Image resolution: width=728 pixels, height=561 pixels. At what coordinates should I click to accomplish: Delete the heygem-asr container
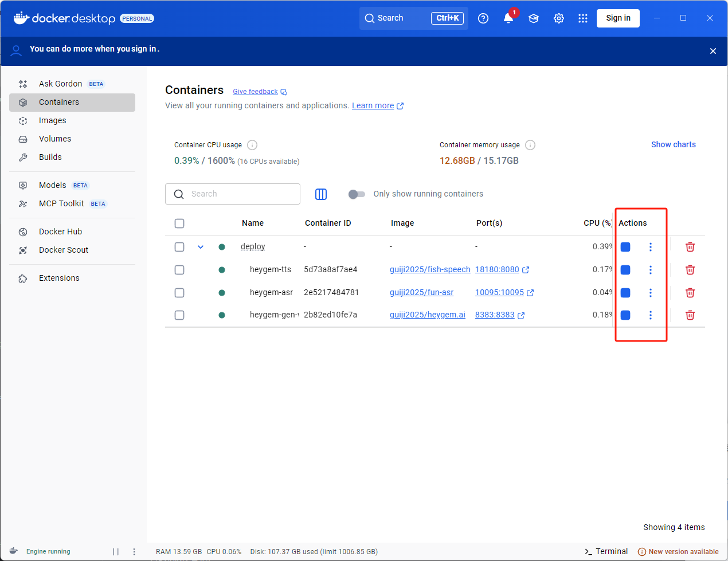tap(690, 293)
